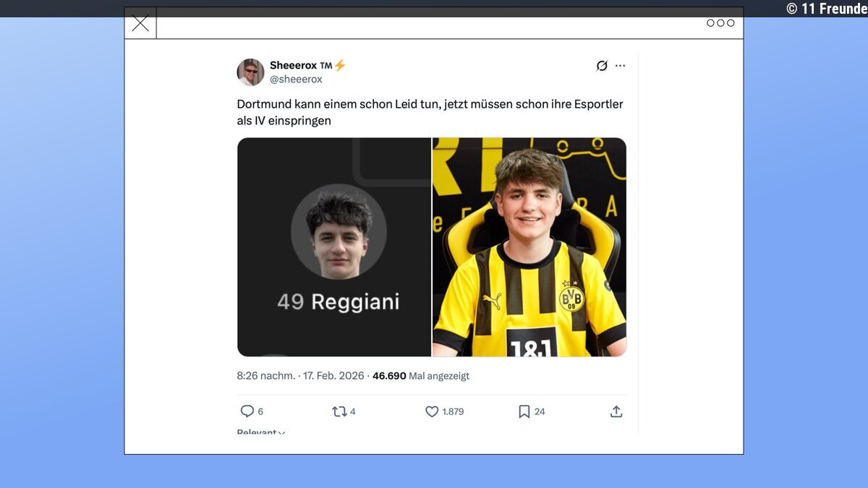Expand the Relevant replies sort dropdown
The width and height of the screenshot is (868, 488).
point(260,432)
